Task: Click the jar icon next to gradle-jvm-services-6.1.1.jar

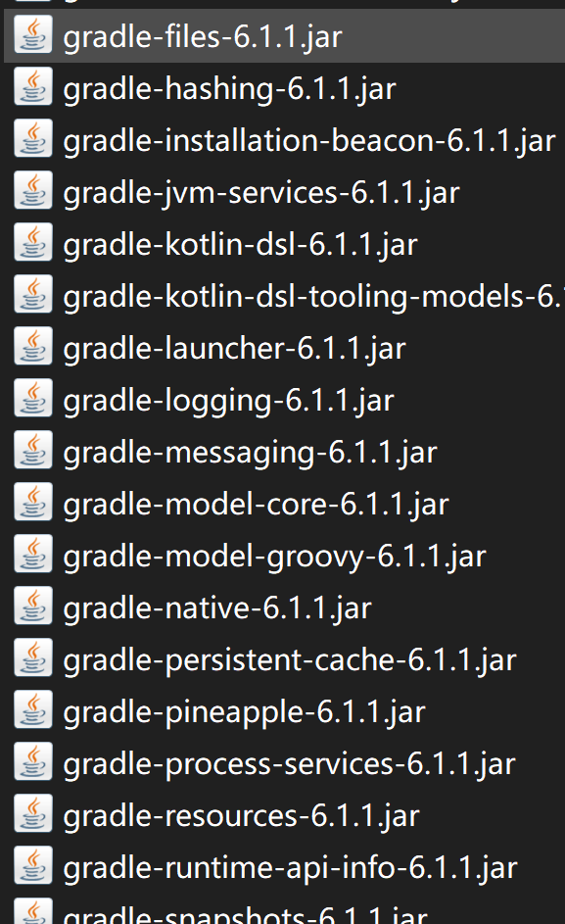Action: tap(33, 190)
